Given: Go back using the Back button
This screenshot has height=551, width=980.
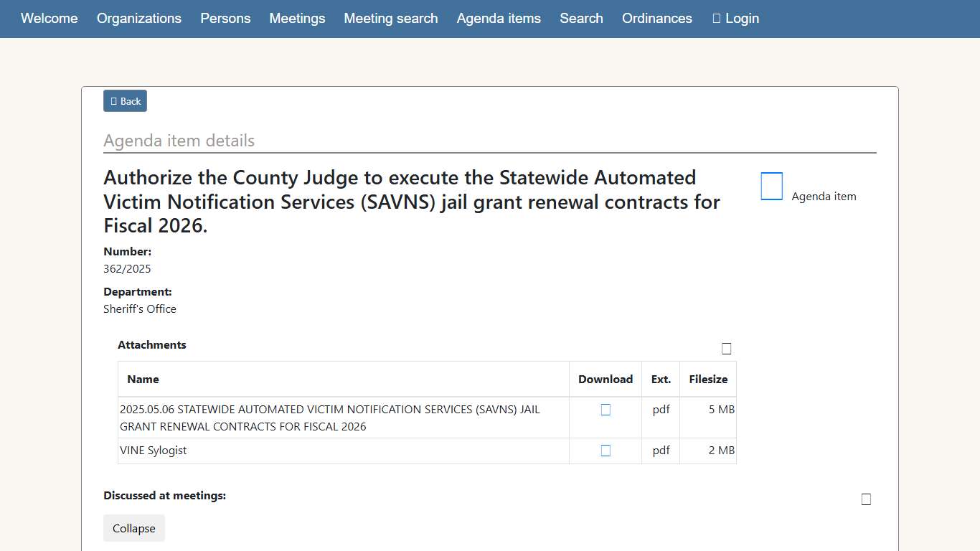Looking at the screenshot, I should tap(125, 101).
